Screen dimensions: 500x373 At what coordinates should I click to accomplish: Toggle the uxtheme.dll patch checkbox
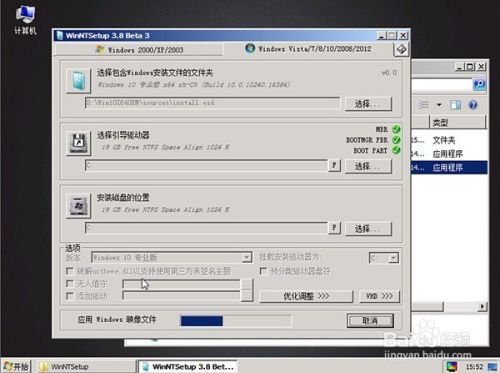(70, 271)
